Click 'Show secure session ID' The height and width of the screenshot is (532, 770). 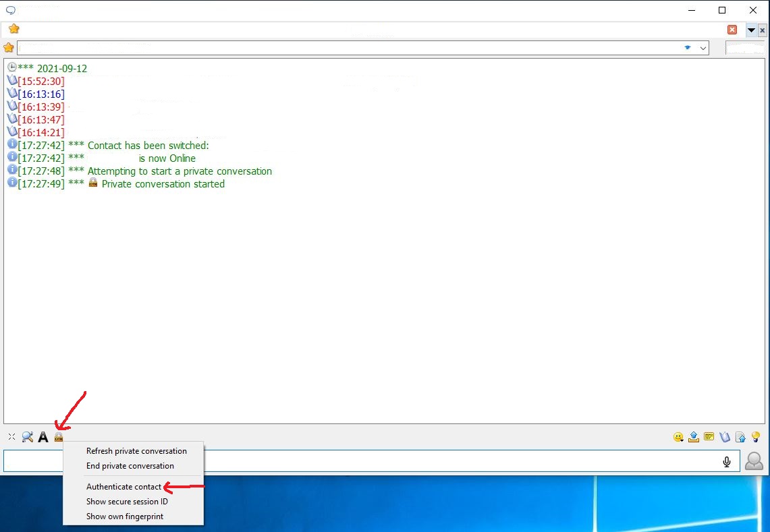[127, 502]
